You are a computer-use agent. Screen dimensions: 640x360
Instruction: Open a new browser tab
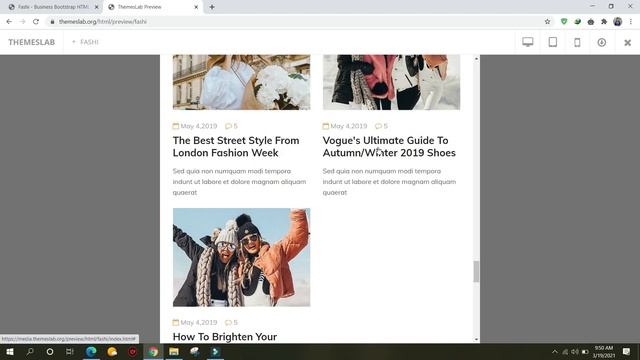click(x=212, y=7)
